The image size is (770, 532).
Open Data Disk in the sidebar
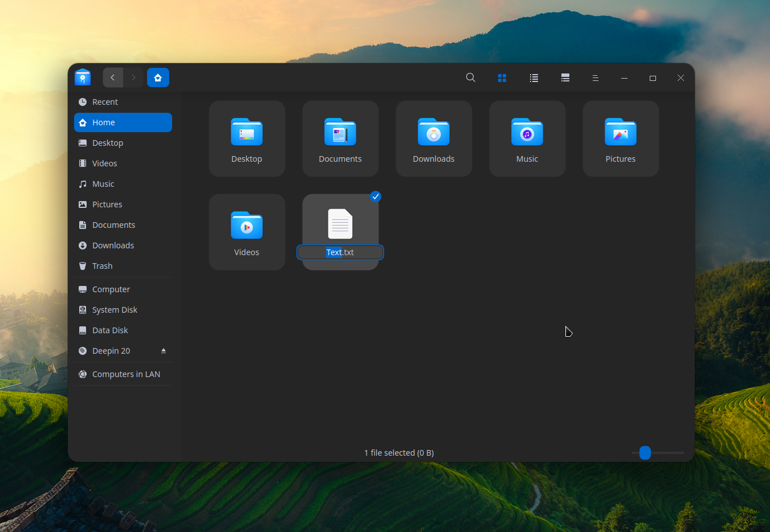(x=123, y=330)
